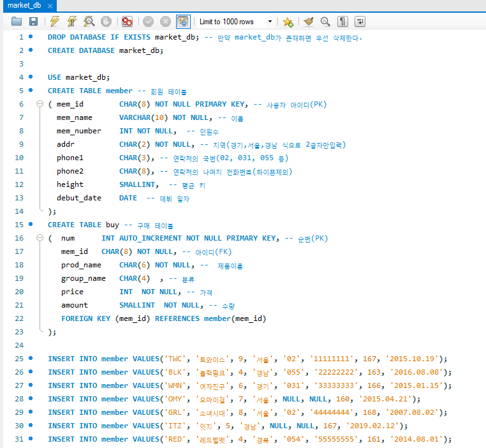Save snippet with star icon
The height and width of the screenshot is (448, 486).
(x=288, y=22)
